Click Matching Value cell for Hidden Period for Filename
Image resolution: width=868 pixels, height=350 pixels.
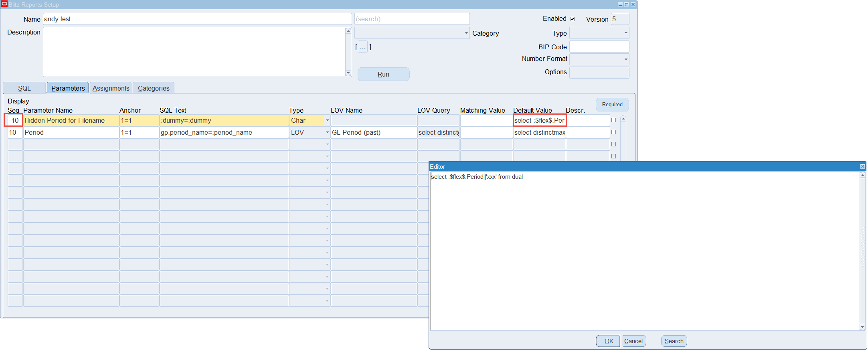pyautogui.click(x=486, y=120)
